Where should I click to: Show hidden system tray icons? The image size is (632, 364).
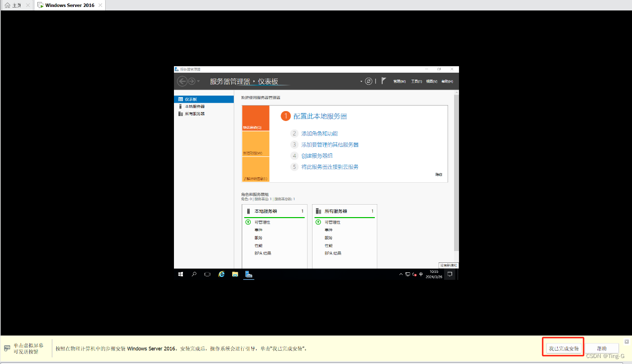click(x=401, y=274)
